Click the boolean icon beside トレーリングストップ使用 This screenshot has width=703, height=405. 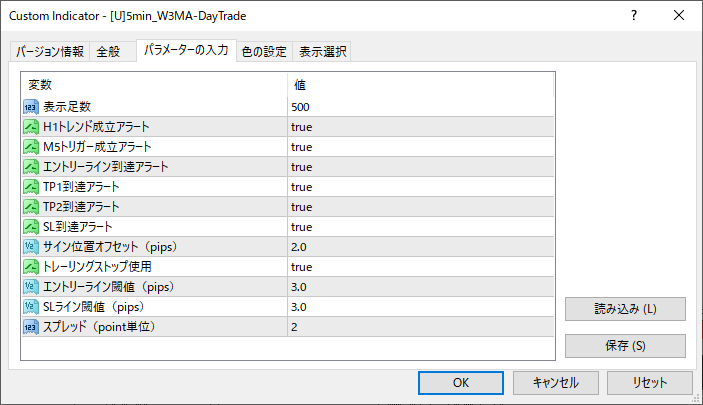[31, 267]
